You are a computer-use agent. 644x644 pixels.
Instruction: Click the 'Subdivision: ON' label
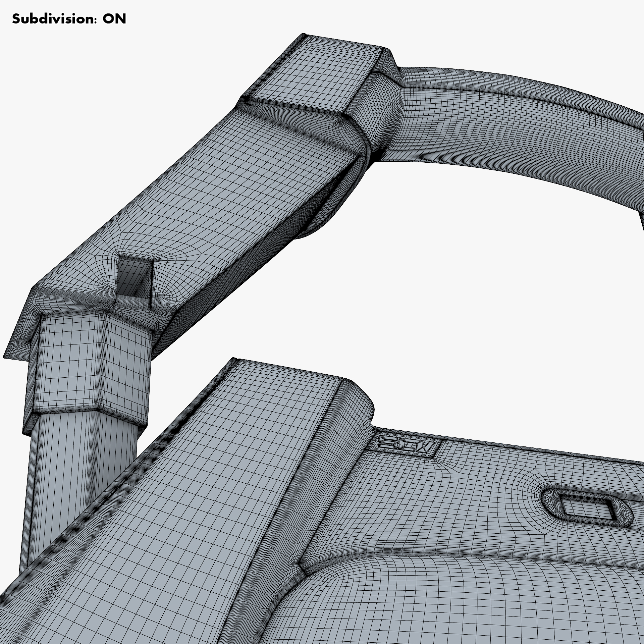point(69,19)
